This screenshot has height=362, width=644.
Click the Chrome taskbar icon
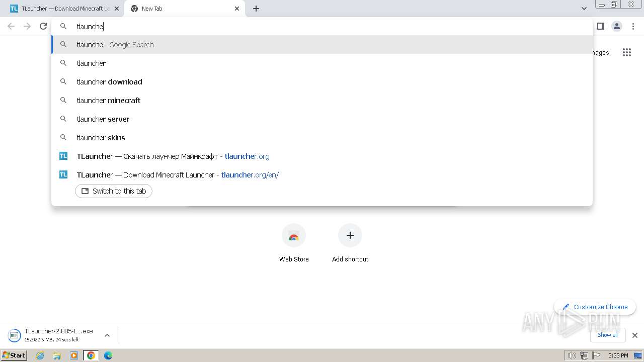[91, 355]
